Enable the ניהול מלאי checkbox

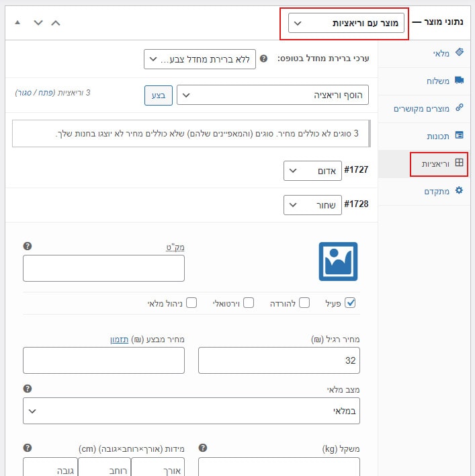coord(191,303)
